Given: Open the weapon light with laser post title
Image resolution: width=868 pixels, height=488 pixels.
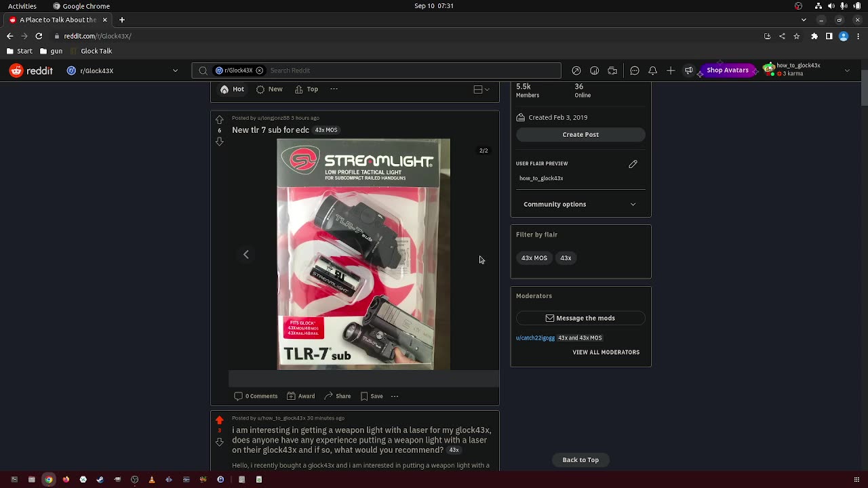Looking at the screenshot, I should (x=361, y=440).
